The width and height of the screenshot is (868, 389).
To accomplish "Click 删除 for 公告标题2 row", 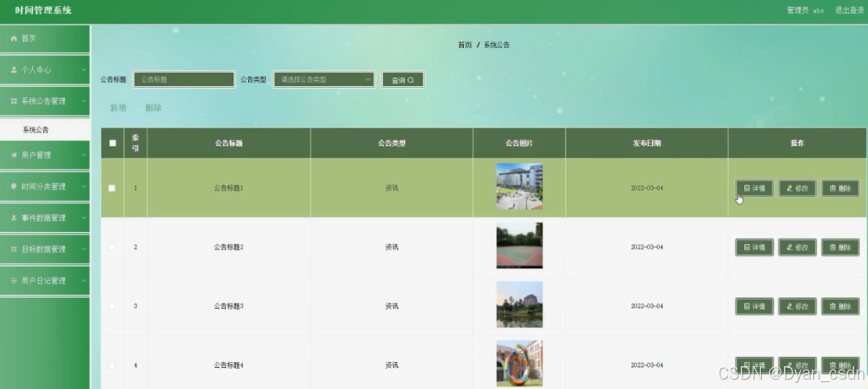I will coord(841,247).
